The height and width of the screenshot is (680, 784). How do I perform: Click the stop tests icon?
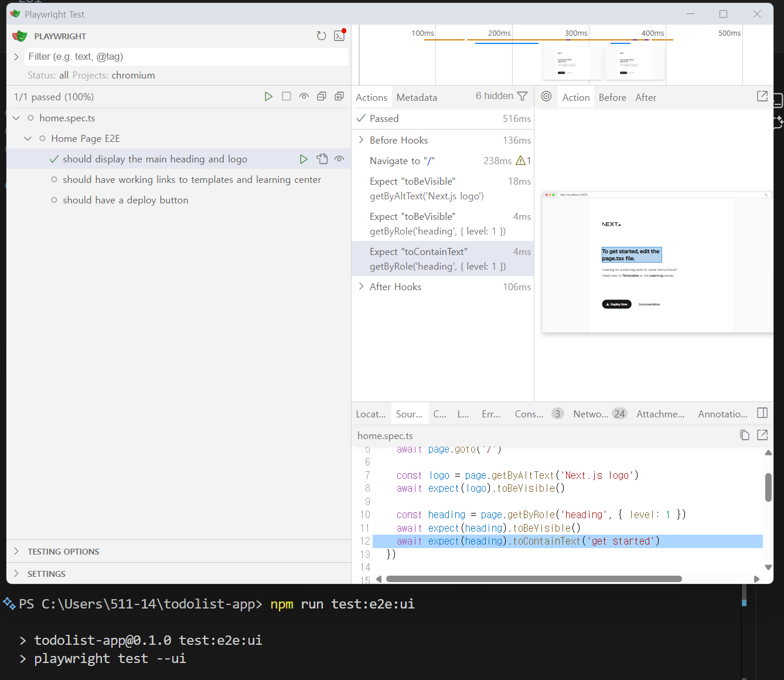point(287,96)
